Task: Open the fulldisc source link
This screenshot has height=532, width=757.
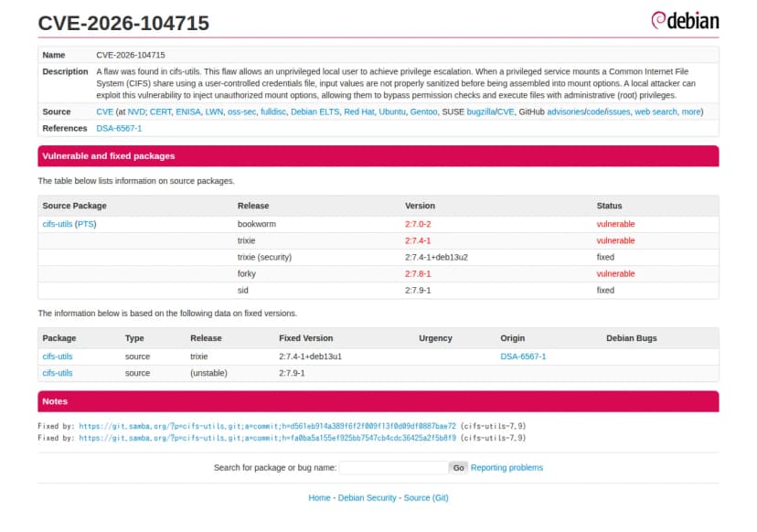Action: tap(272, 112)
